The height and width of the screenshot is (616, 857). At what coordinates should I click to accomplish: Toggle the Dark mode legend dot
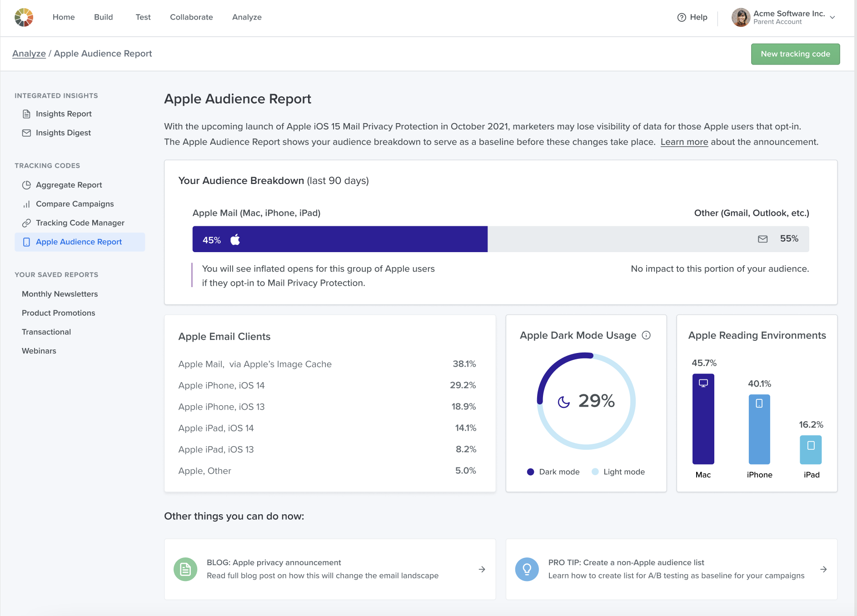(x=530, y=472)
